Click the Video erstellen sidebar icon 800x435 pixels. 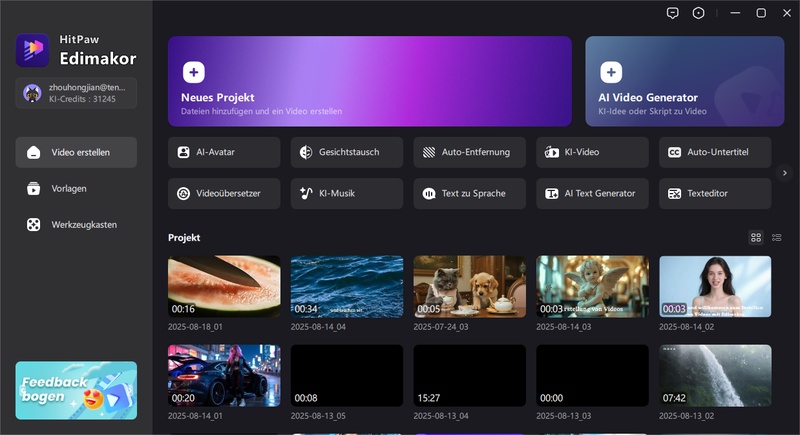34,152
